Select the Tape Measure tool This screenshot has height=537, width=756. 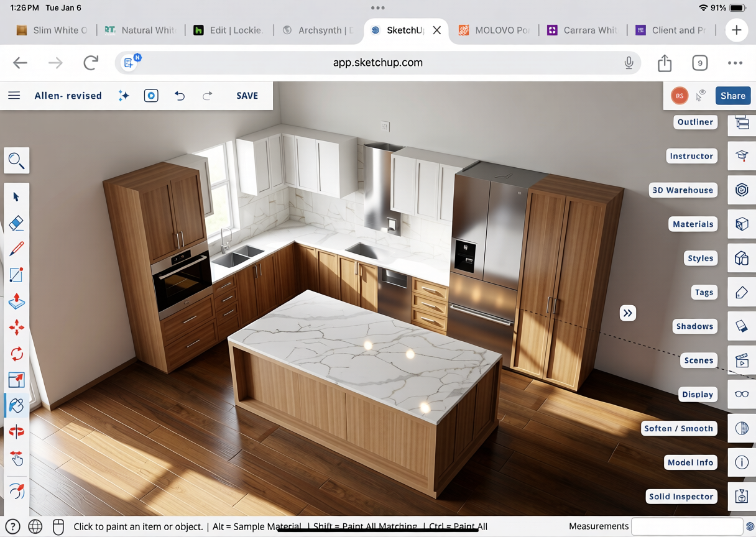coord(17,431)
